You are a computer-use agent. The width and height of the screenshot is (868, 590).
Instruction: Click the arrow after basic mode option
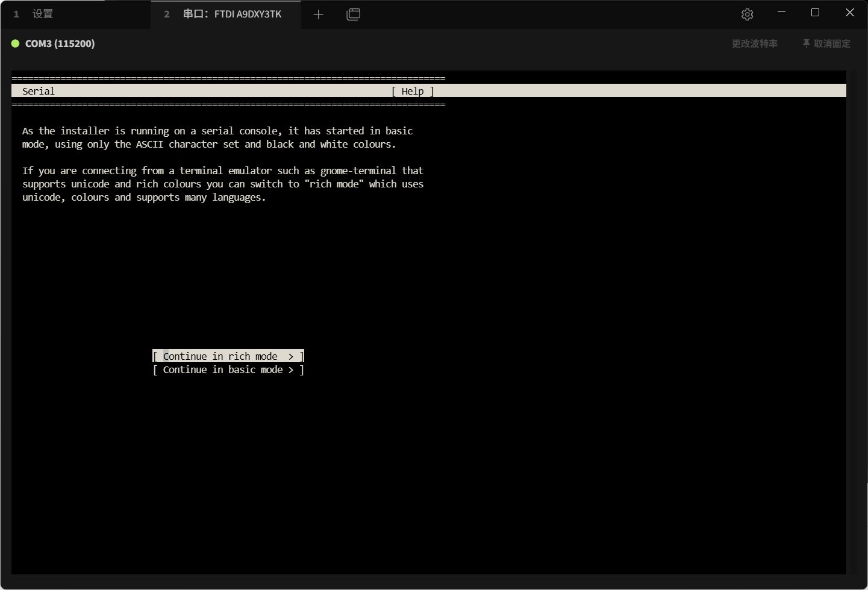click(291, 369)
